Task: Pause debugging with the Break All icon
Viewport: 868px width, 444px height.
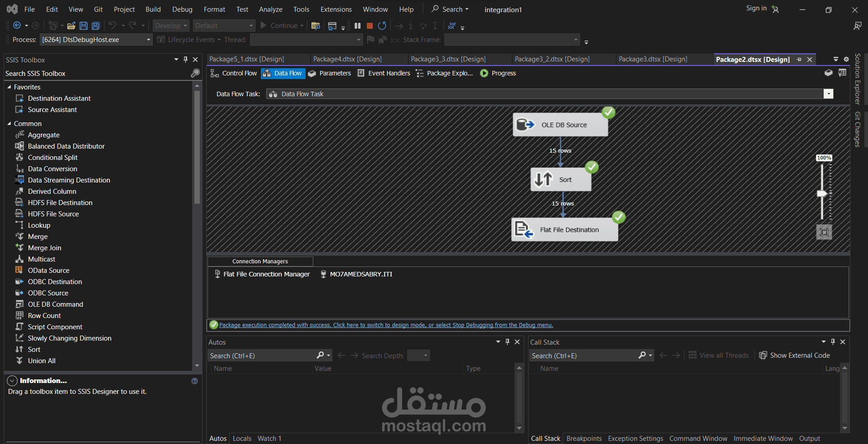Action: tap(358, 26)
